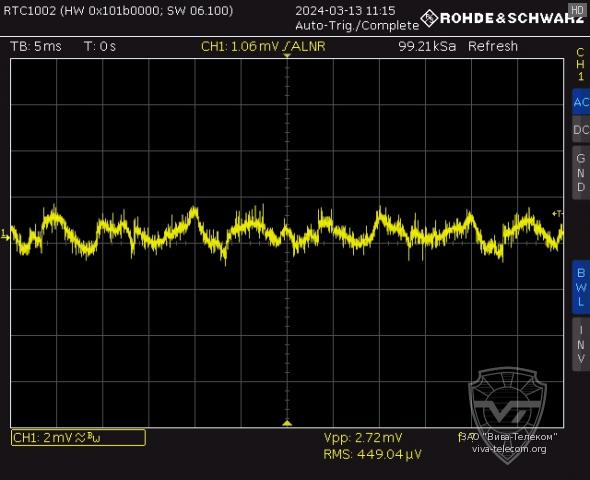This screenshot has width=590, height=480.
Task: Select DC coupling button
Action: coord(581,130)
